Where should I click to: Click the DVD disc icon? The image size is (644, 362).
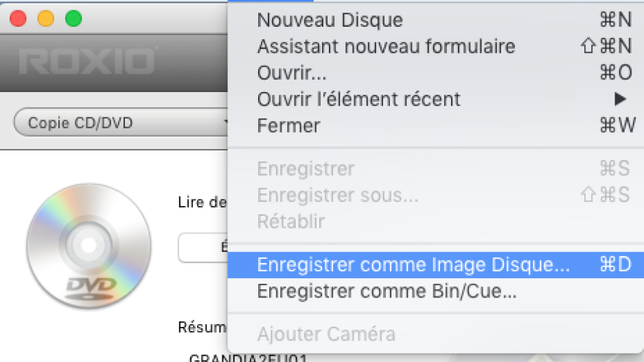pyautogui.click(x=89, y=246)
